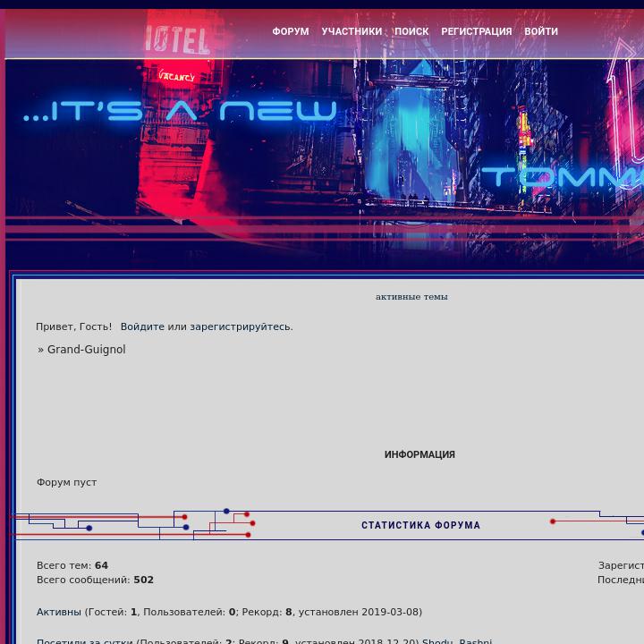Image resolution: width=644 pixels, height=644 pixels.
Task: Click the СТАТИСТИКА ФОРУМА heading
Action: 420,525
